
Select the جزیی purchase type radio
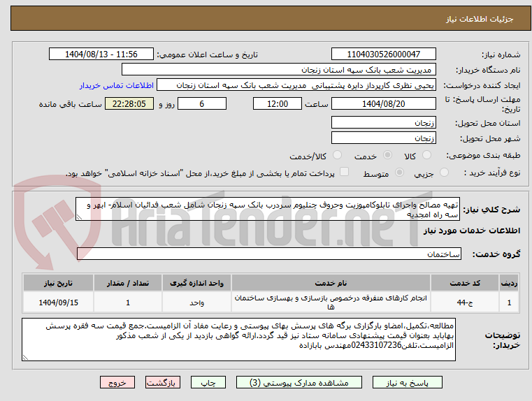(x=444, y=173)
